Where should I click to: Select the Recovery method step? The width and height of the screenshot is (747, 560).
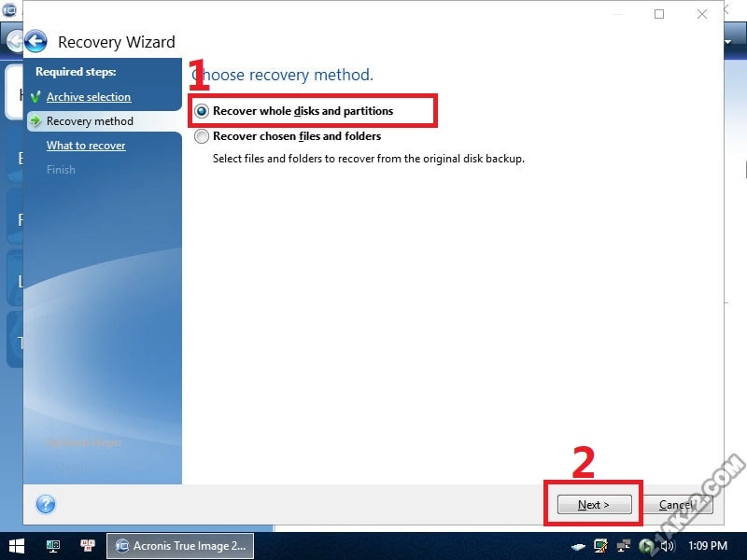pyautogui.click(x=90, y=121)
